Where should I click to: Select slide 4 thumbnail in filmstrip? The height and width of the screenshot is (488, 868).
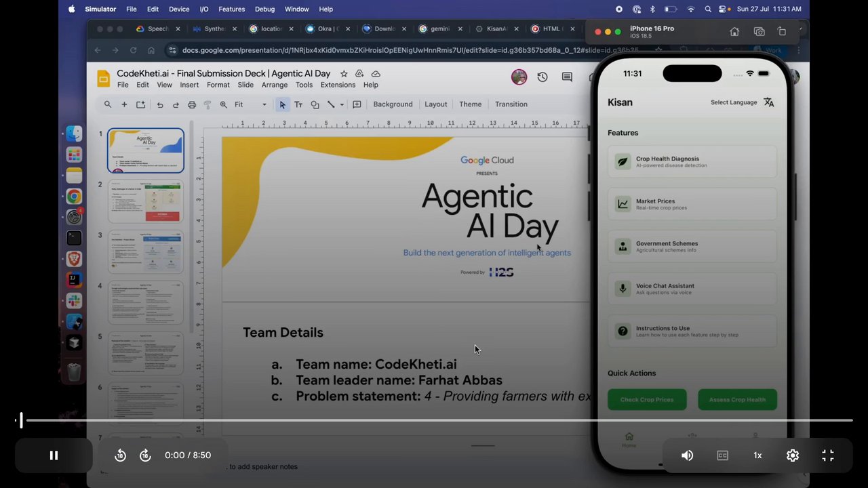pyautogui.click(x=145, y=302)
